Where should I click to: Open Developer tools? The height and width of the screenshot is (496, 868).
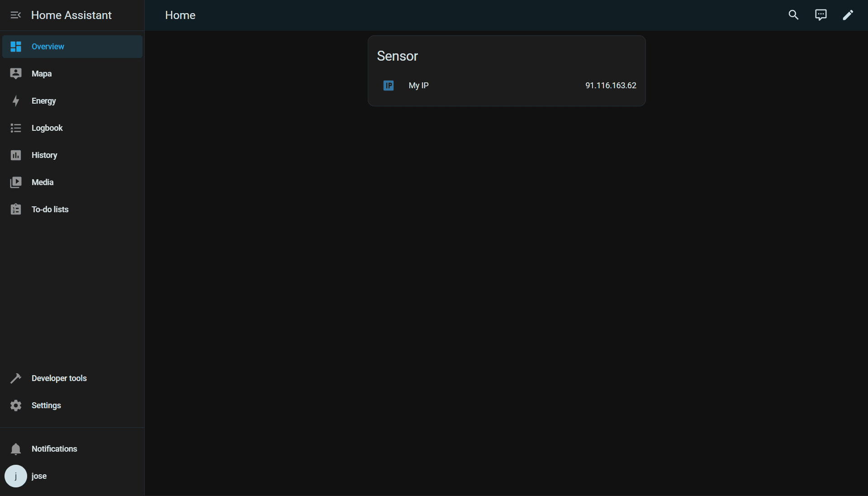[59, 378]
